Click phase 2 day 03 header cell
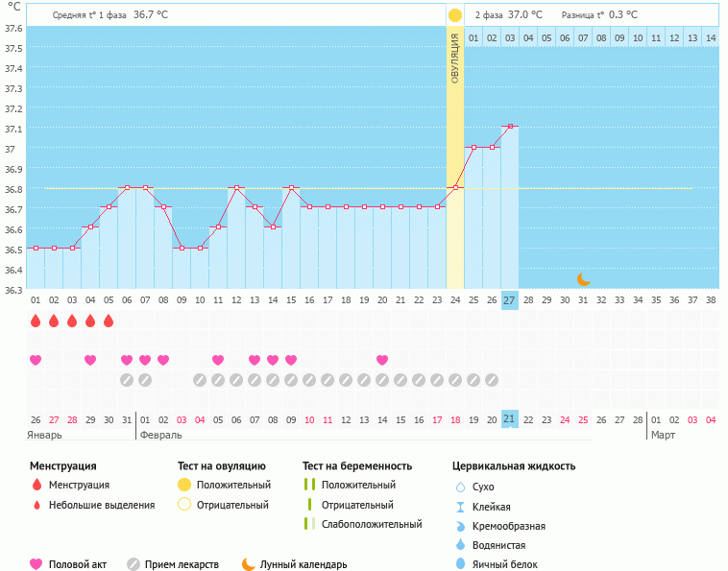728x571 pixels. [510, 37]
